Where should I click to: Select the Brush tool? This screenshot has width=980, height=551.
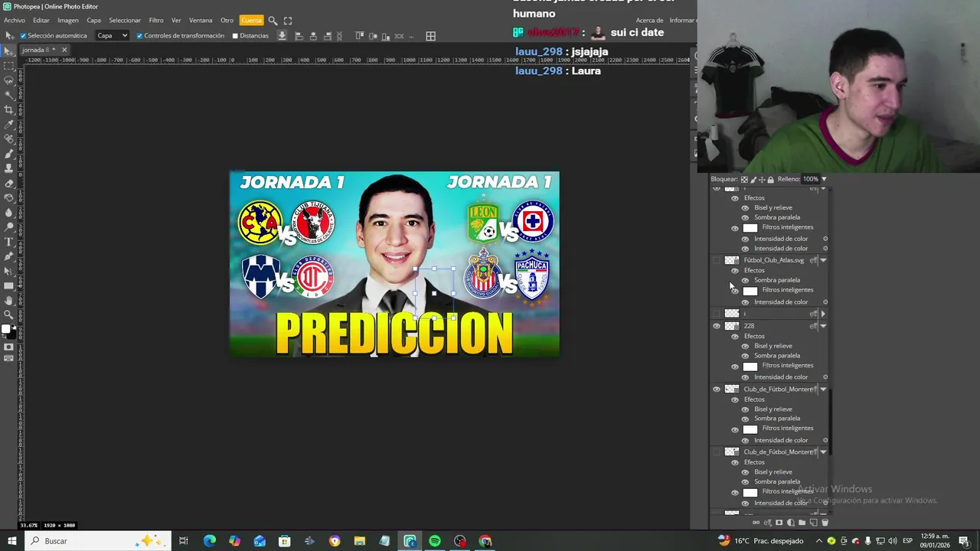[x=9, y=154]
